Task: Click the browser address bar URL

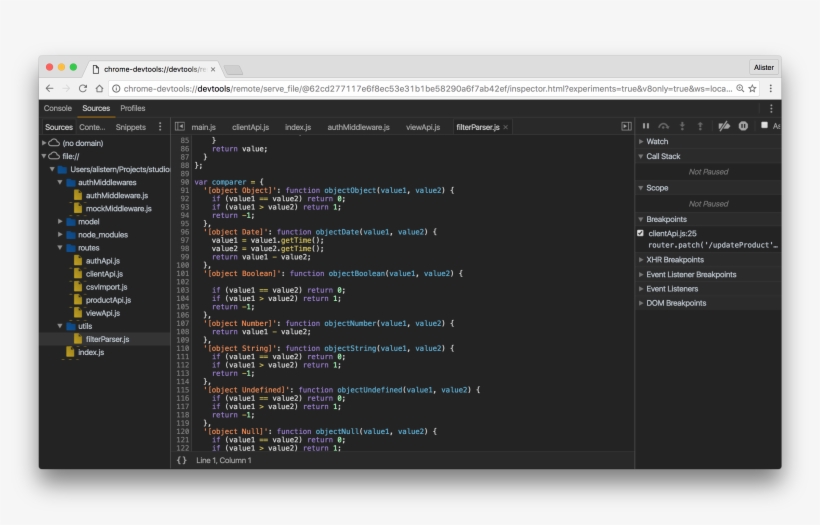Action: 428,88
